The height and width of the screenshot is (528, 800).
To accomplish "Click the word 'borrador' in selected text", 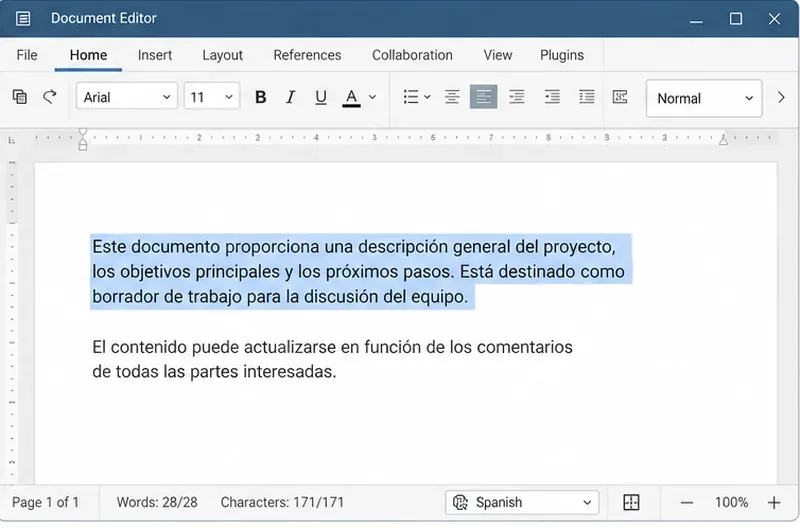I will [126, 296].
